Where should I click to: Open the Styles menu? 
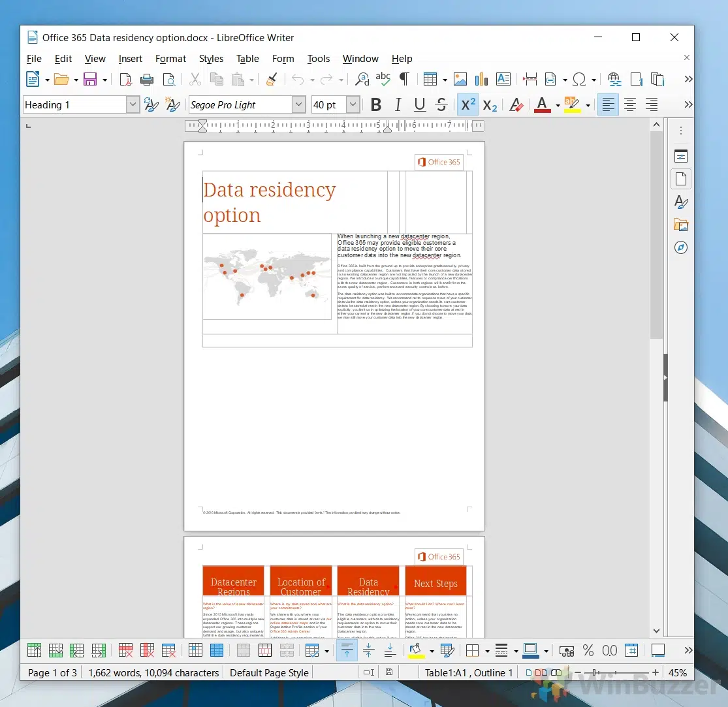coord(212,59)
